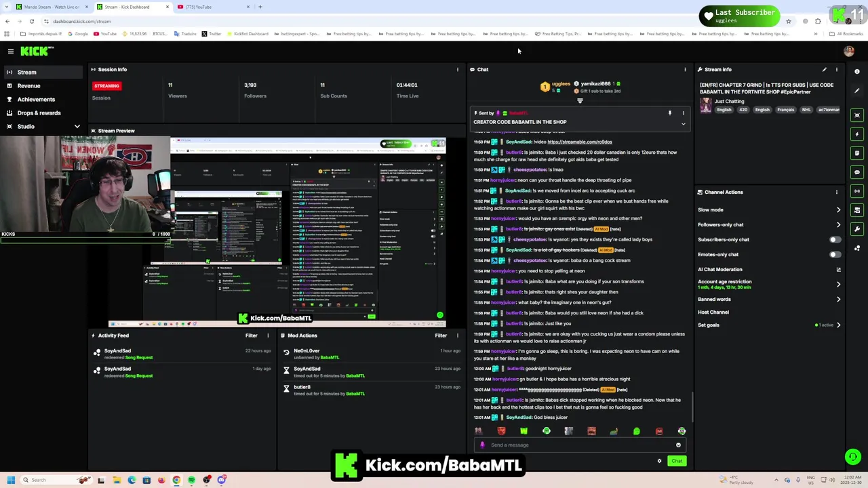This screenshot has width=868, height=488.
Task: Toggle Subscribers-only chat switch
Action: point(835,239)
